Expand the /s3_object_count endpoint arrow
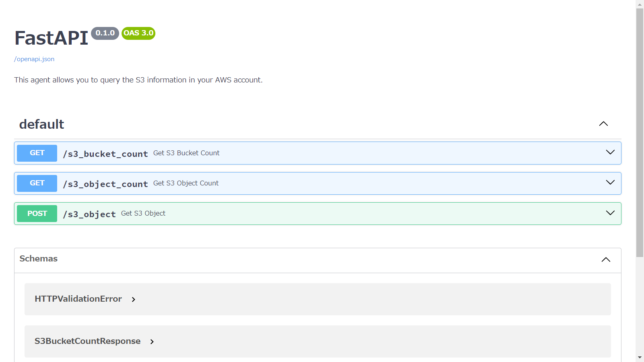 [x=610, y=183]
